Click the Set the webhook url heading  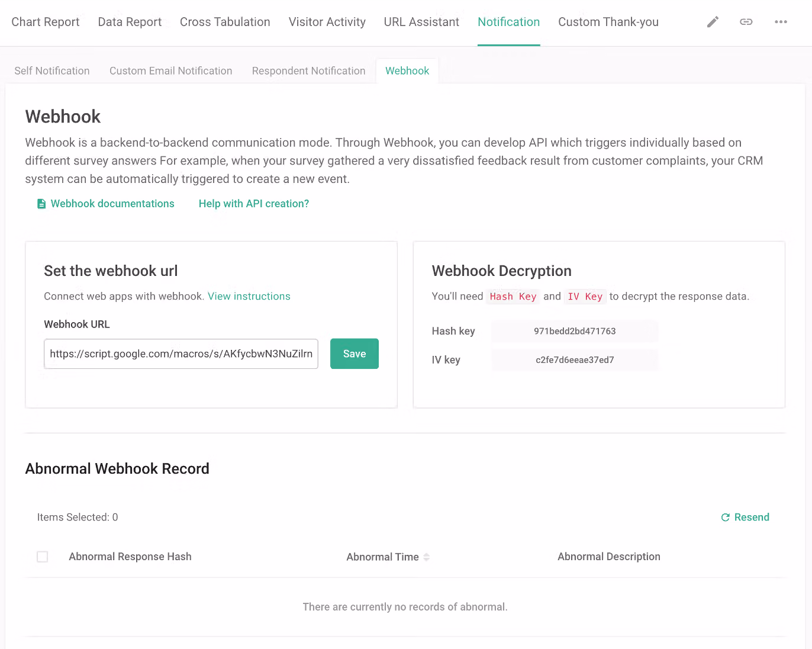pyautogui.click(x=111, y=271)
